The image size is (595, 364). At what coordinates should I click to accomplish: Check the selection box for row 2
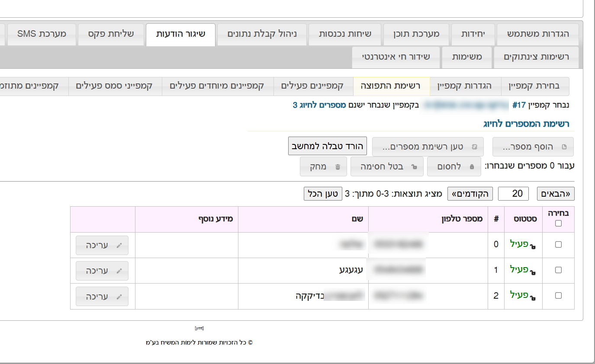point(558,296)
